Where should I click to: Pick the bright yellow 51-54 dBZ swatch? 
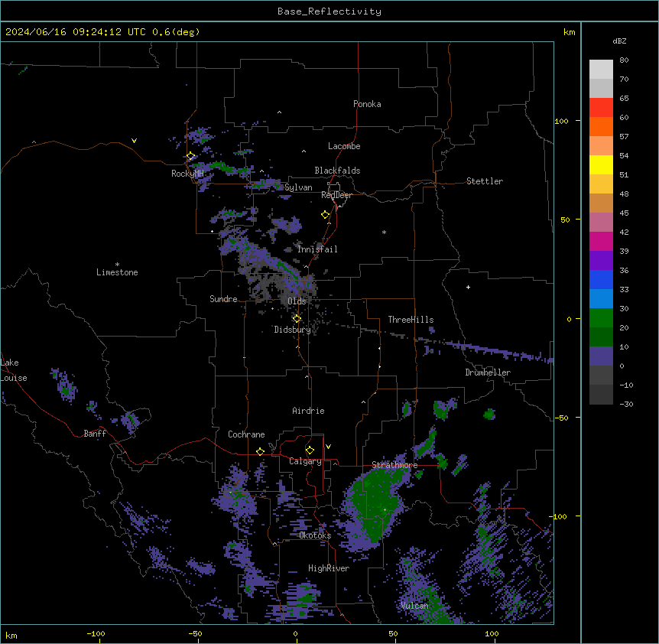point(601,164)
